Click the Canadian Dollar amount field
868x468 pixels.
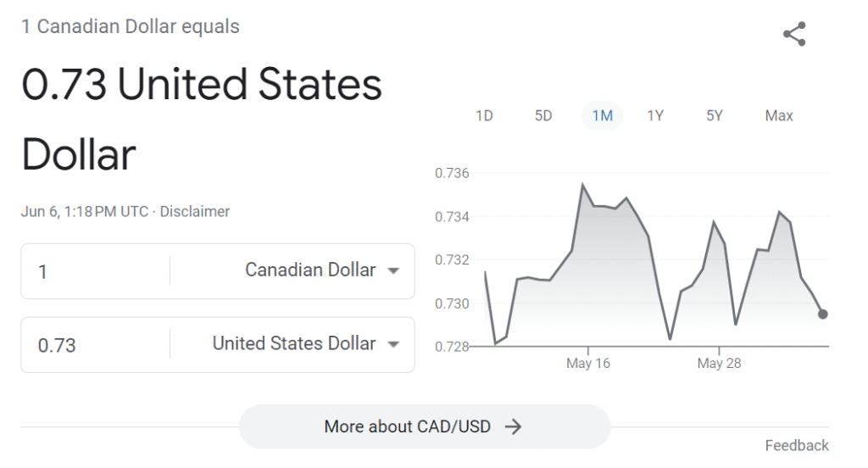click(93, 271)
